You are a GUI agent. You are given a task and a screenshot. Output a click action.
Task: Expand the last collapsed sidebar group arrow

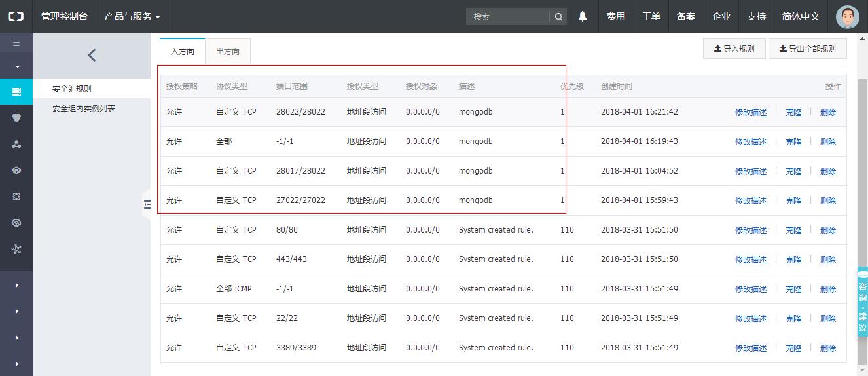[16, 364]
